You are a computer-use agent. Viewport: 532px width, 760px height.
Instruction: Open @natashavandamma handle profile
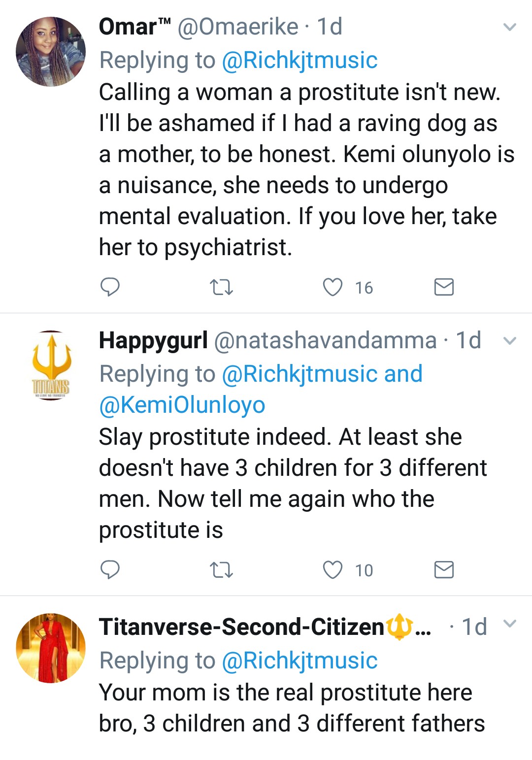325,340
